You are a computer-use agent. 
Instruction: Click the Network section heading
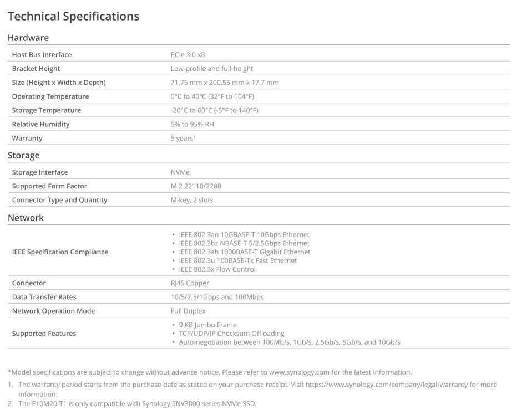[x=26, y=218]
